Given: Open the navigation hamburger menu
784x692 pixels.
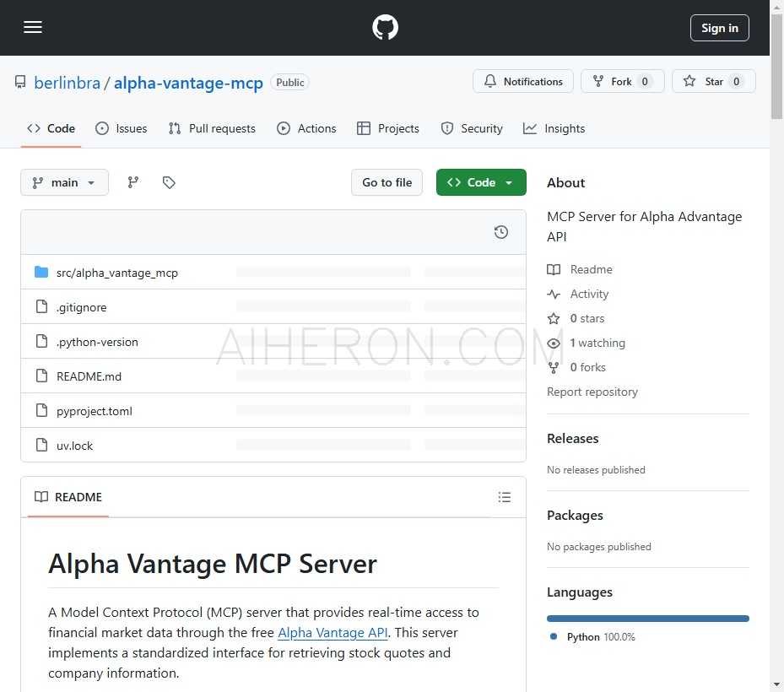Looking at the screenshot, I should [x=33, y=27].
